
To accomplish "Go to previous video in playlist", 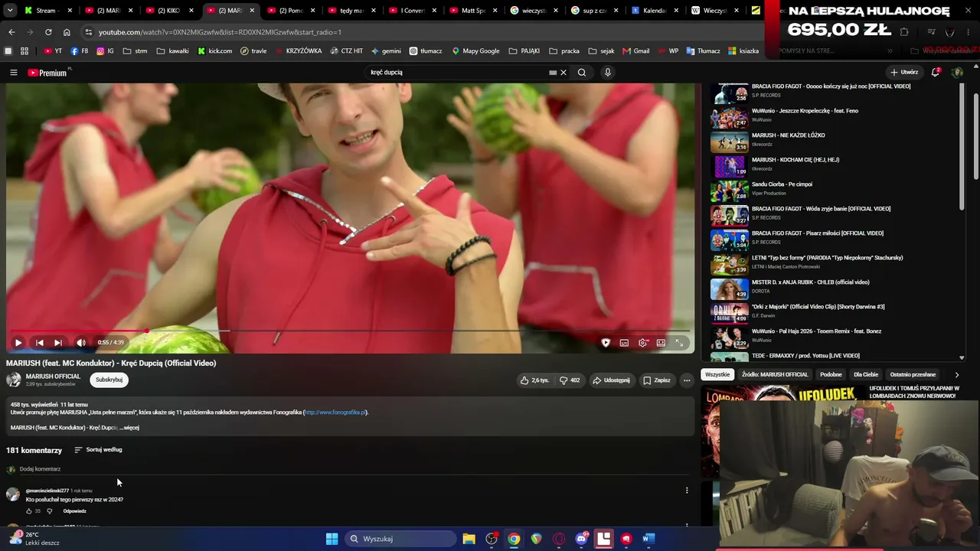I will (x=40, y=343).
